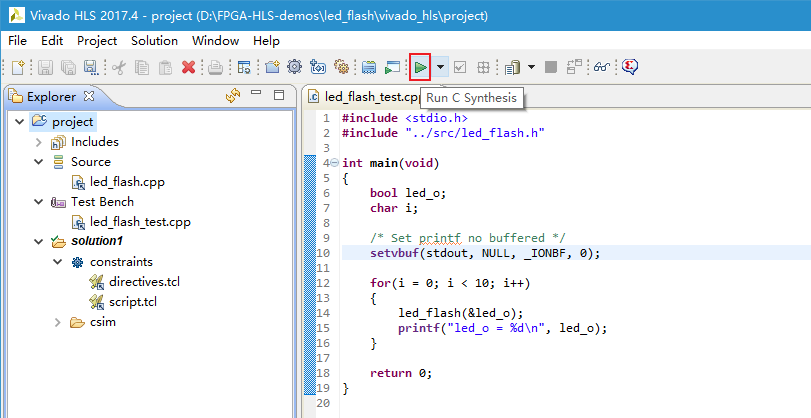
Task: Click the Run C Synthesis green arrow
Action: pyautogui.click(x=421, y=67)
